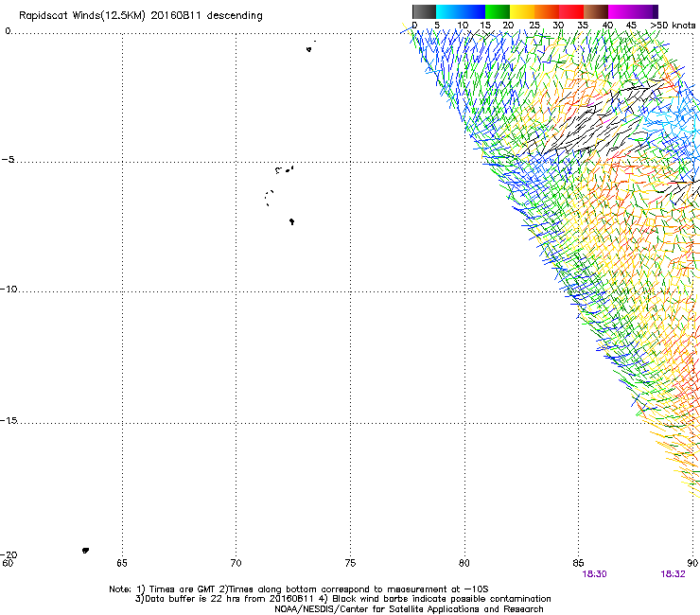Click the longitude axis label '70'
Image resolution: width=700 pixels, height=615 pixels.
[236, 563]
